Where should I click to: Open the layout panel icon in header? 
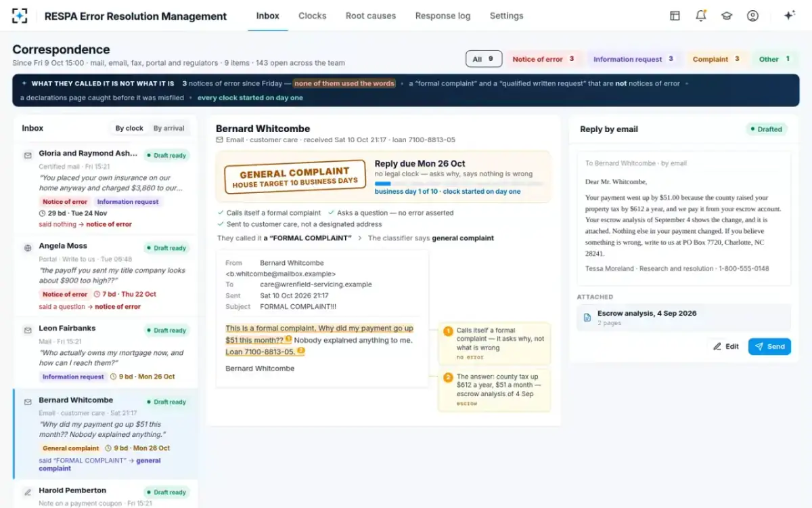[675, 16]
